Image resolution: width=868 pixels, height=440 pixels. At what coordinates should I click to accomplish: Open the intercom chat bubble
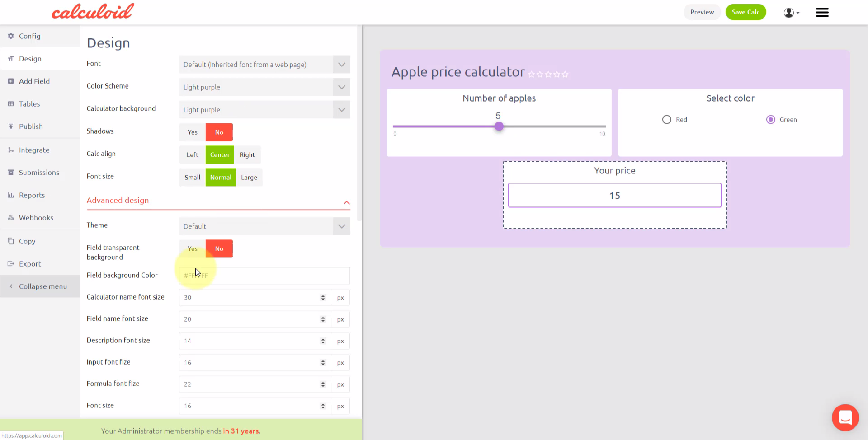point(844,417)
